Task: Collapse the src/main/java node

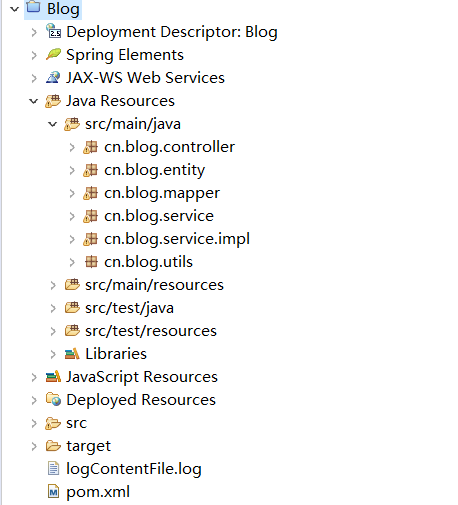Action: click(53, 124)
